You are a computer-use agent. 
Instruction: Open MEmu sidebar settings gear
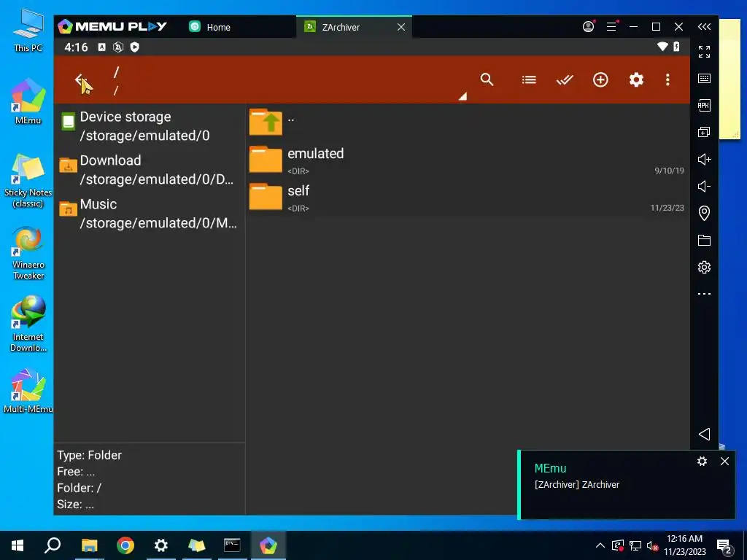pyautogui.click(x=704, y=267)
